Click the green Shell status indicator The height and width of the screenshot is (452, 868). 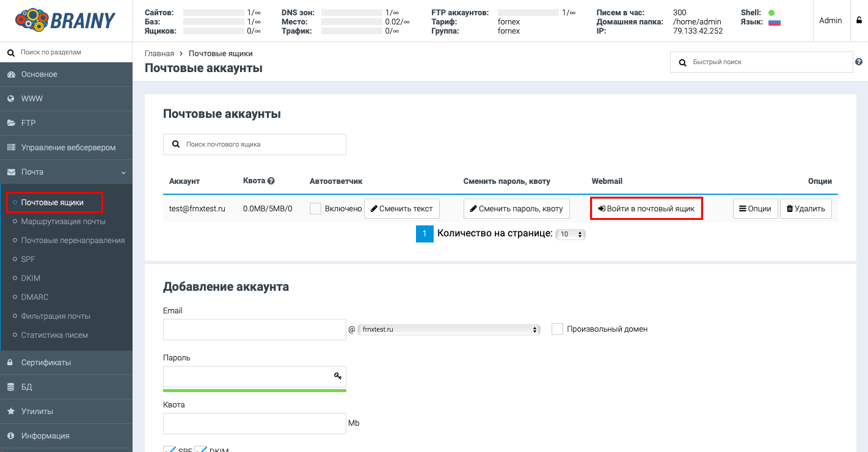pyautogui.click(x=771, y=12)
